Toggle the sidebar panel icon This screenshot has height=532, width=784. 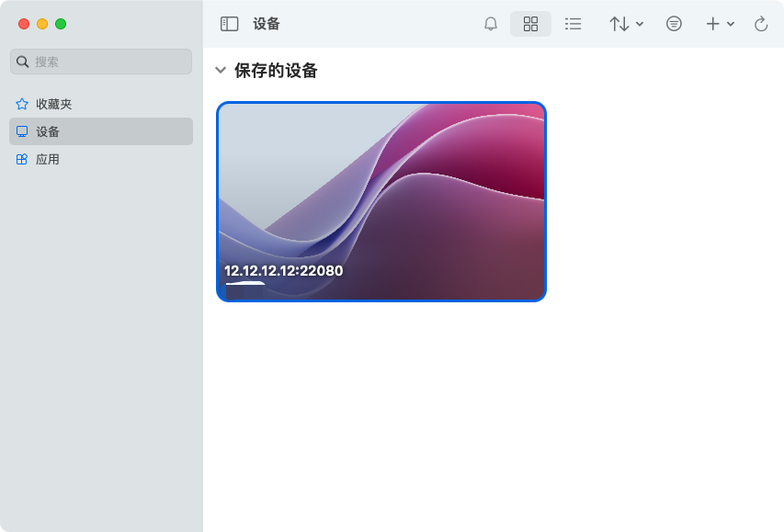[230, 24]
